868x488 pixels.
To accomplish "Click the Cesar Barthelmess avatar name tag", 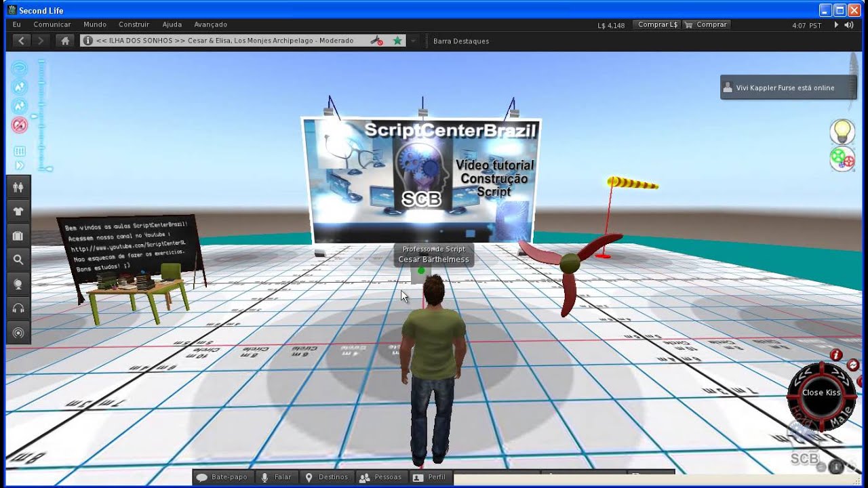I will [433, 255].
